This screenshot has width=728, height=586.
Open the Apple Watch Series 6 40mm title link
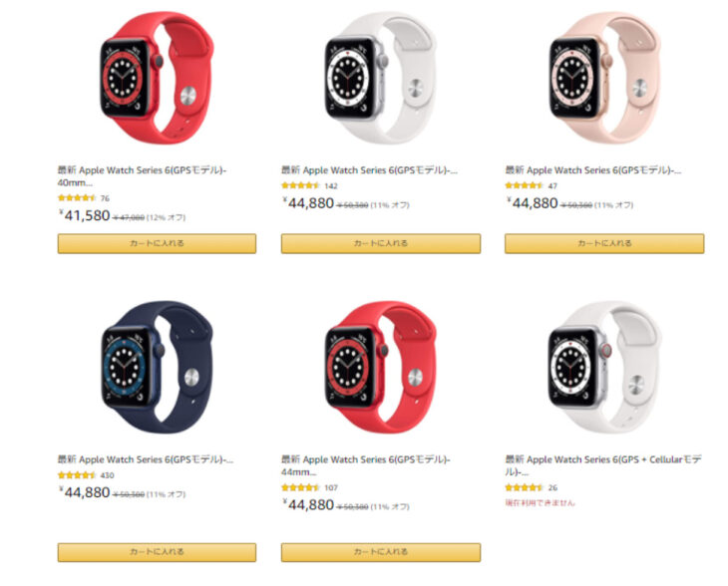[142, 176]
